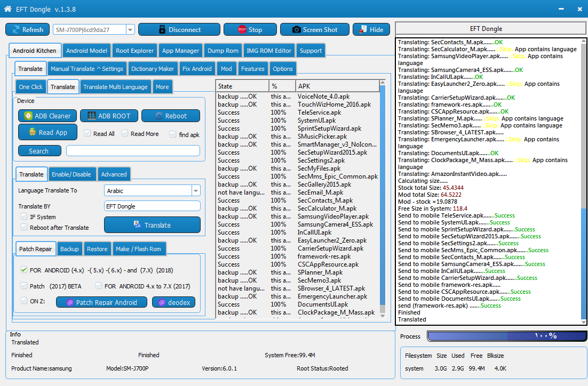Image resolution: width=588 pixels, height=386 pixels.
Task: Click the Translate BY input field
Action: 152,206
